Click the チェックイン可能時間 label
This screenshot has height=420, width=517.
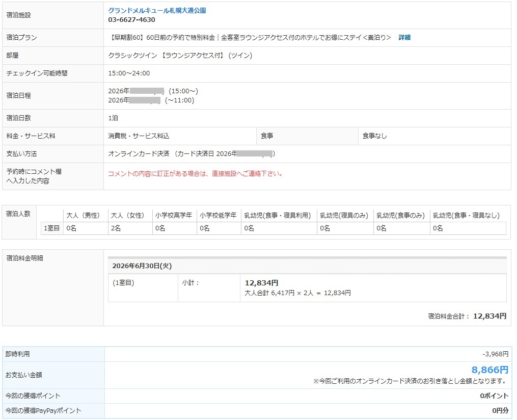(37, 73)
